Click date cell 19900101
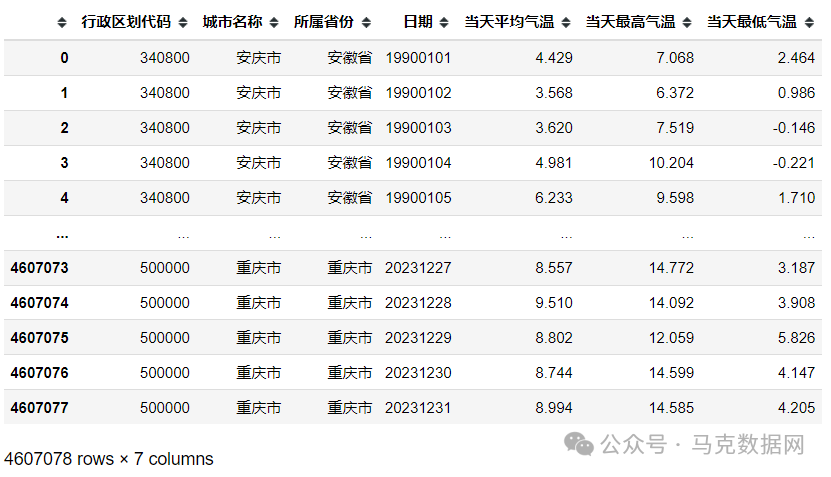The width and height of the screenshot is (831, 477). tap(418, 58)
